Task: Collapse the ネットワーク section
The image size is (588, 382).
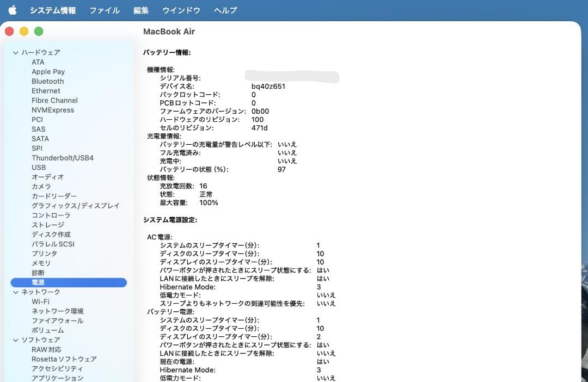Action: [x=15, y=292]
